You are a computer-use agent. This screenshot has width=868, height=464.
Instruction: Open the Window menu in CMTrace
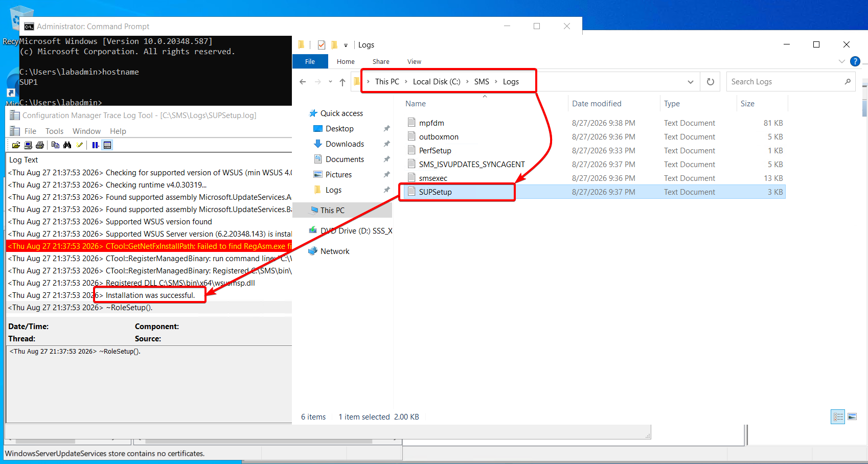pos(86,131)
